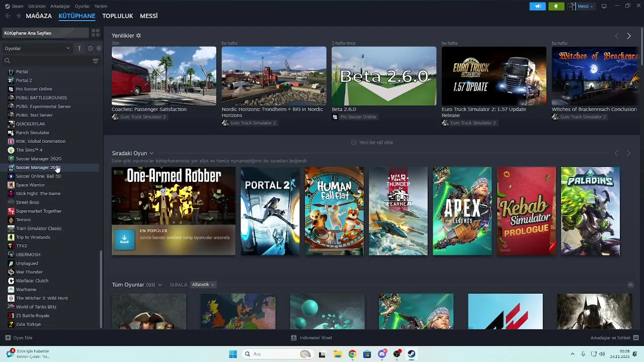This screenshot has width=644, height=362.
Task: Expand the Sıradaki Oyun shelf dropdown
Action: (x=151, y=153)
